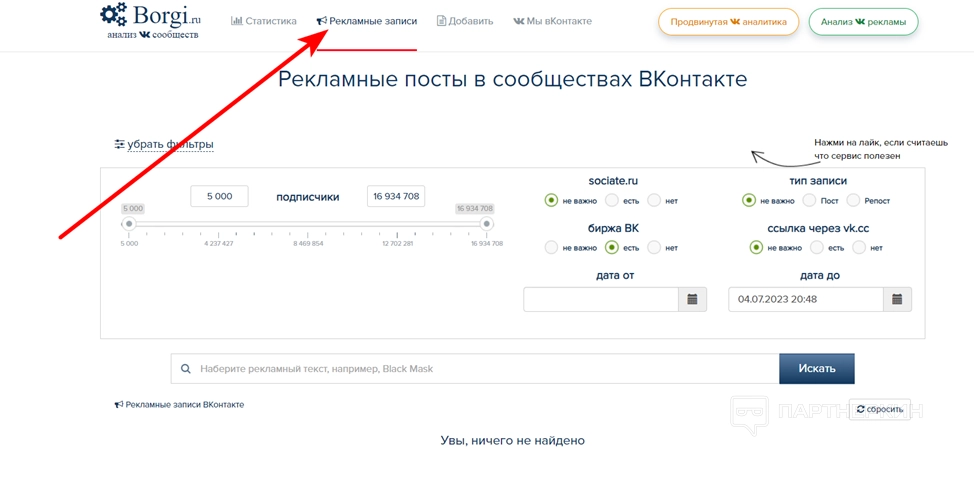Select тип записи Пост radio
974x488 pixels.
click(809, 201)
